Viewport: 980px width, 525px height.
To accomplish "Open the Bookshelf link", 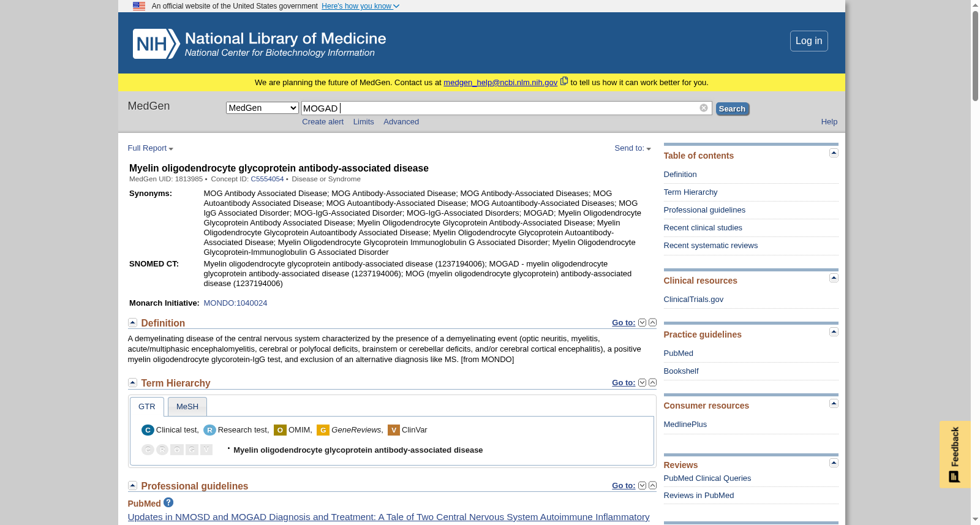I will click(681, 371).
